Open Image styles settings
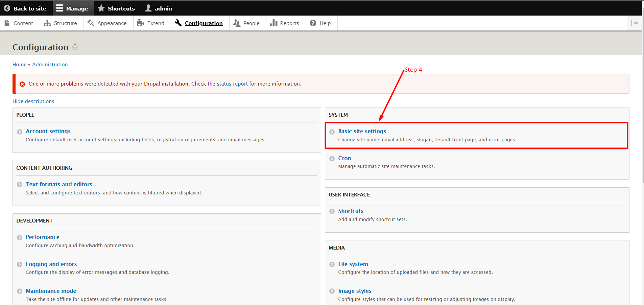The image size is (644, 305). pyautogui.click(x=355, y=291)
